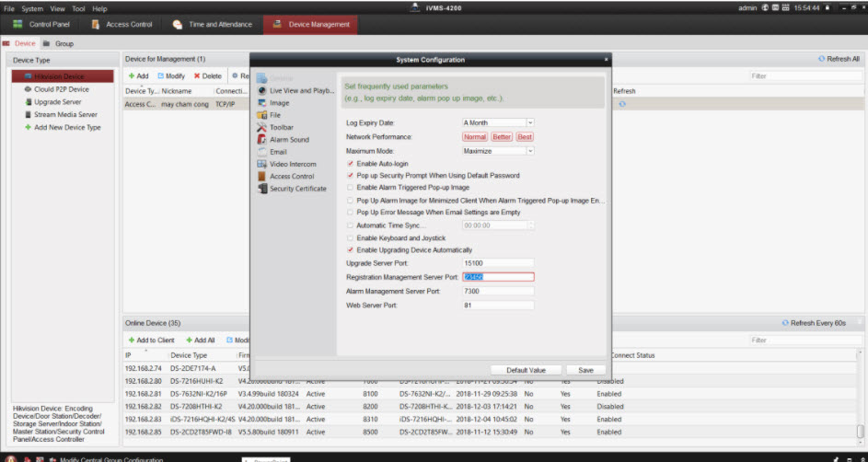The image size is (868, 462).
Task: Click the Stream Media Server icon
Action: point(28,115)
